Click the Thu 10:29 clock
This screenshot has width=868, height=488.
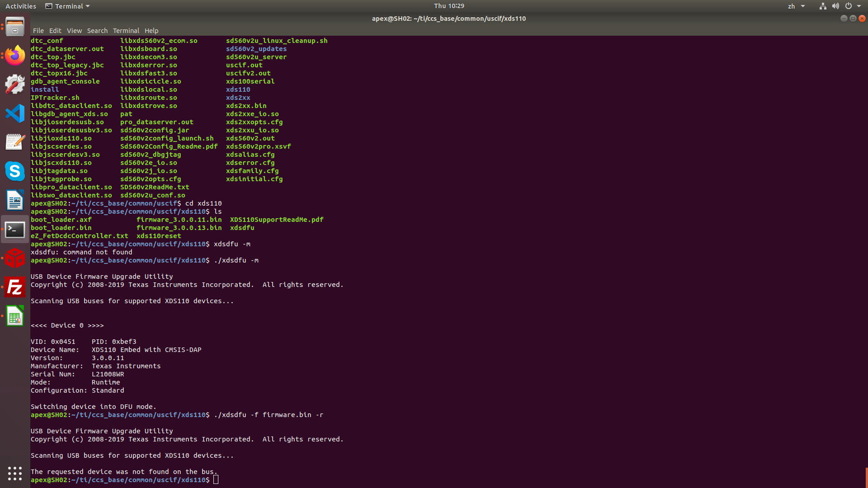point(449,6)
